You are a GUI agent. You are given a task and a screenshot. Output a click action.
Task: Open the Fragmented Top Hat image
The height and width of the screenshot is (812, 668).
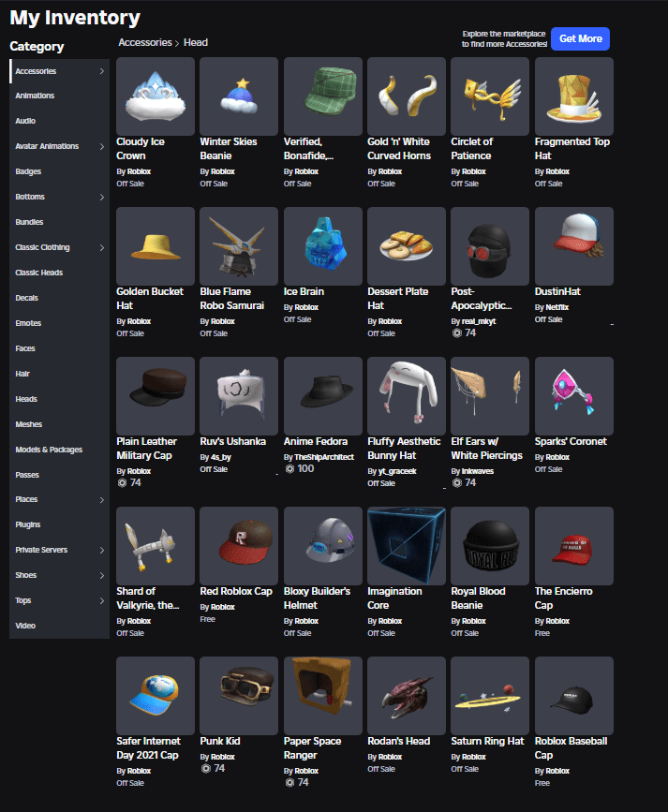pyautogui.click(x=573, y=96)
